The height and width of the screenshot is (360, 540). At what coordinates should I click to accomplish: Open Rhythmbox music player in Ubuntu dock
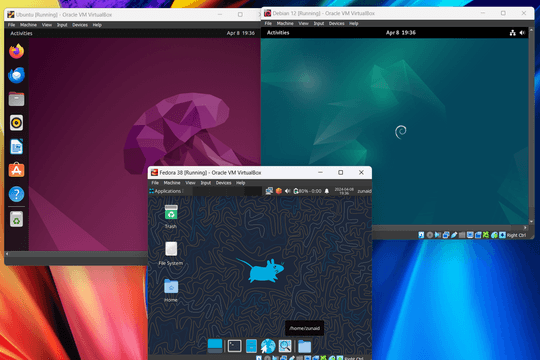16,123
